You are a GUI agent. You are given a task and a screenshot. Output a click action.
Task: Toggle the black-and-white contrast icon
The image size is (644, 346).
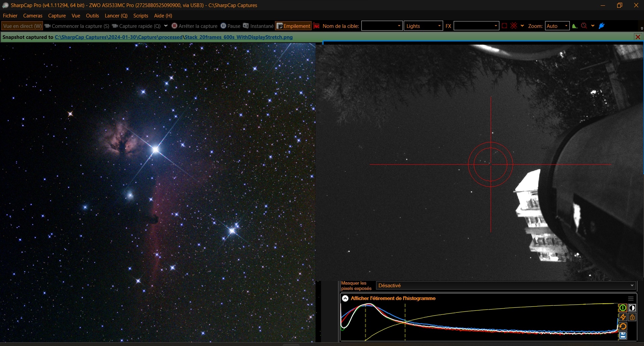click(632, 308)
